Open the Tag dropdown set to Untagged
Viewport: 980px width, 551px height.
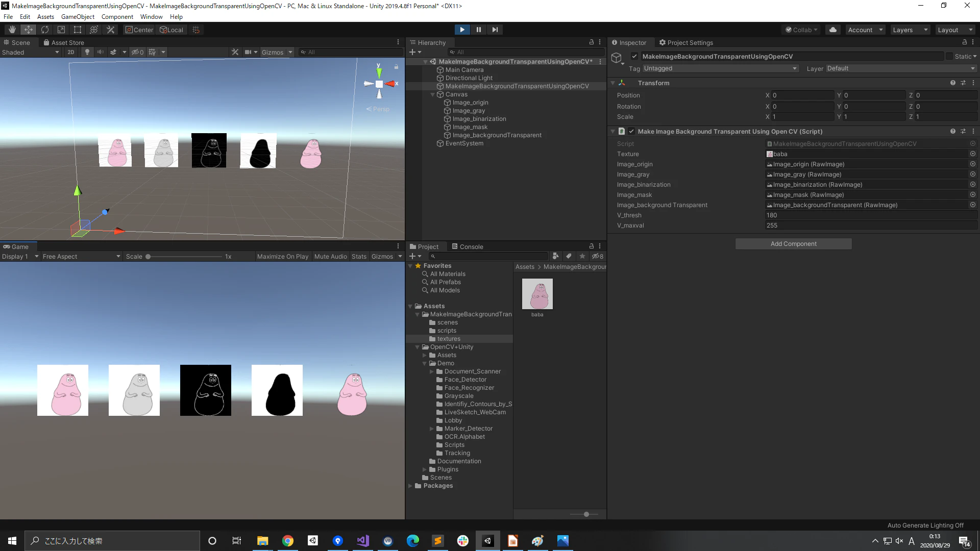point(721,68)
